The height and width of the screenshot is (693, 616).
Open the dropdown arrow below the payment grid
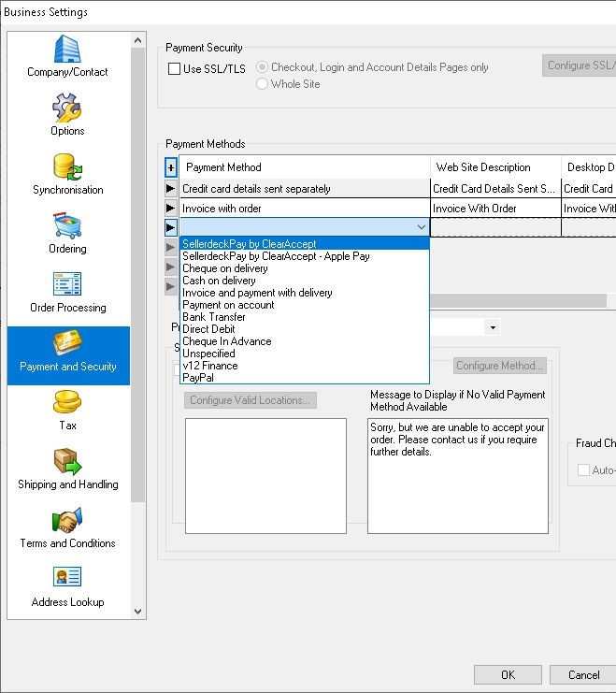pos(493,327)
